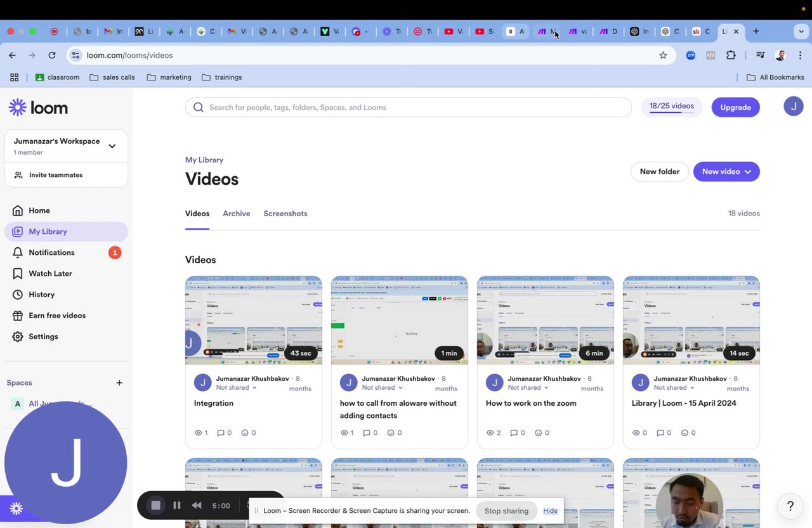Click the Loom logo
The height and width of the screenshot is (528, 812).
pos(38,108)
